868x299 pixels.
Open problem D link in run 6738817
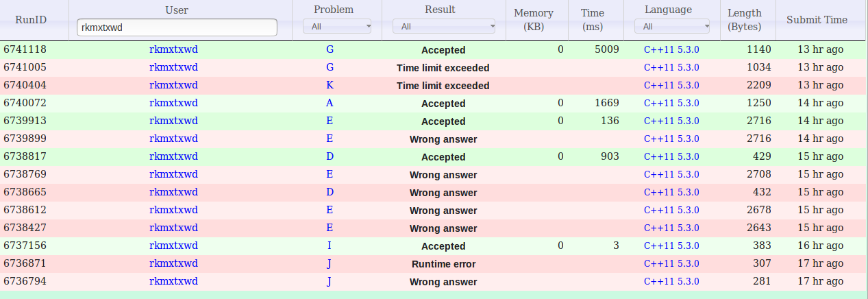[330, 156]
